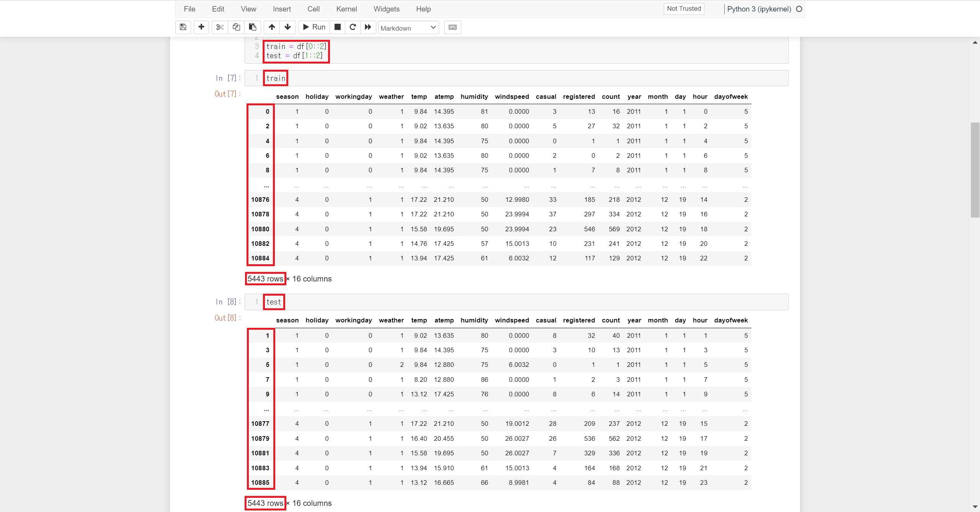Click the page's vertical scrollbar thumb
The height and width of the screenshot is (512, 980).
pyautogui.click(x=975, y=170)
